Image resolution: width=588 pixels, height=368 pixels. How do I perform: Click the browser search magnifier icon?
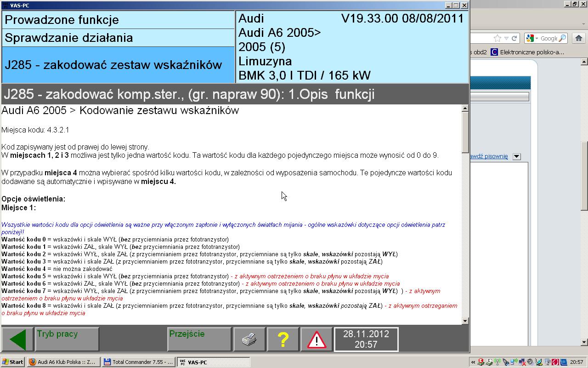(x=562, y=38)
